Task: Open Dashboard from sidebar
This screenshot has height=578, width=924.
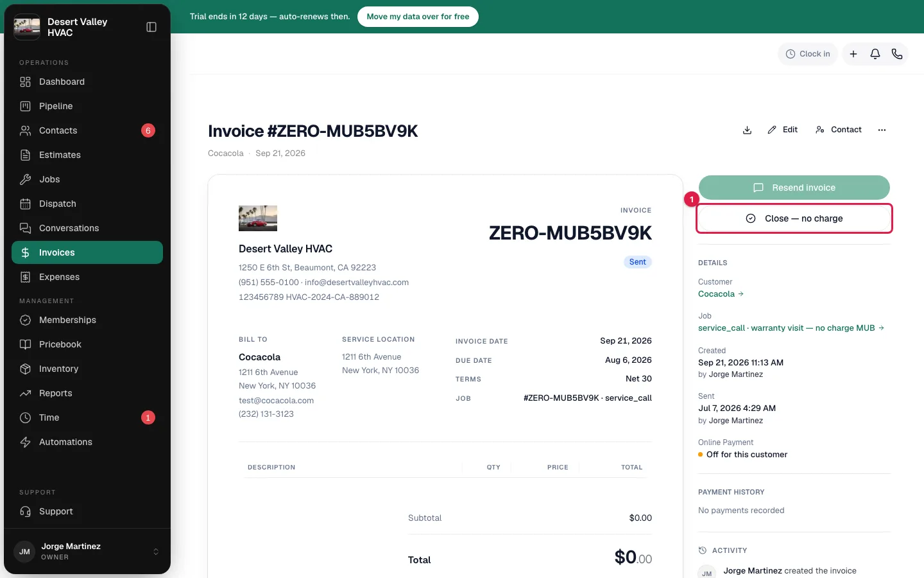Action: [x=87, y=82]
